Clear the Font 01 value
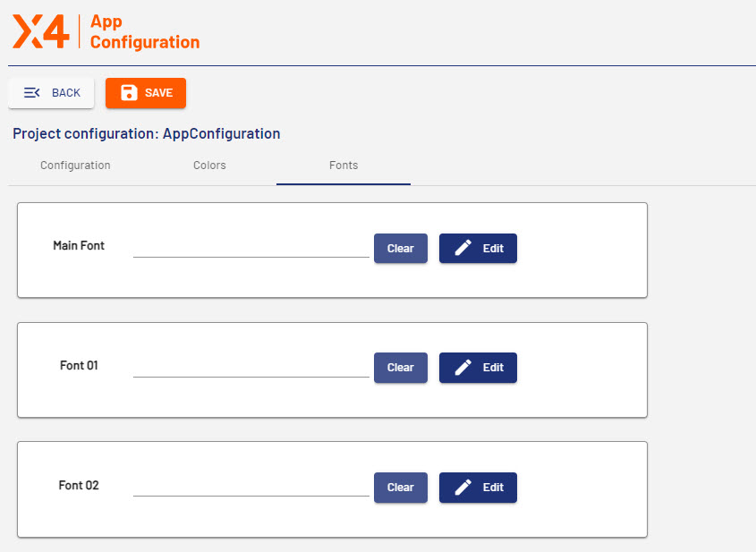The height and width of the screenshot is (552, 756). (x=400, y=368)
